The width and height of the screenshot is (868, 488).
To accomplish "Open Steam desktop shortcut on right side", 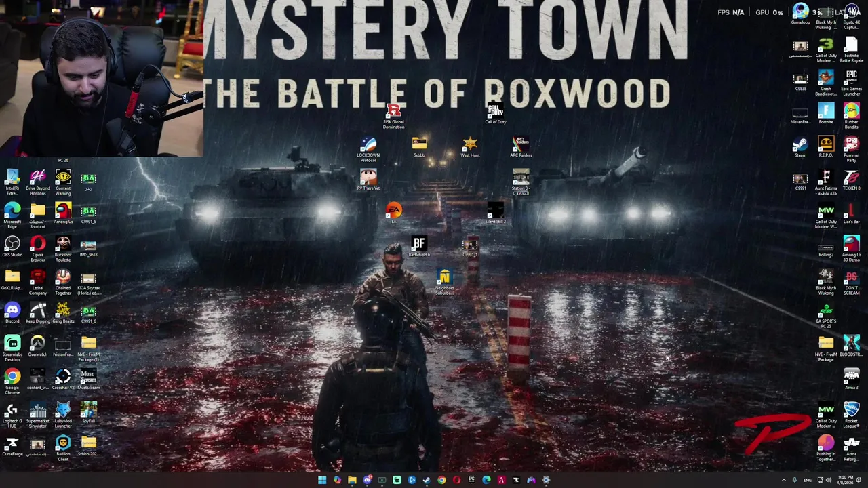I will click(800, 147).
